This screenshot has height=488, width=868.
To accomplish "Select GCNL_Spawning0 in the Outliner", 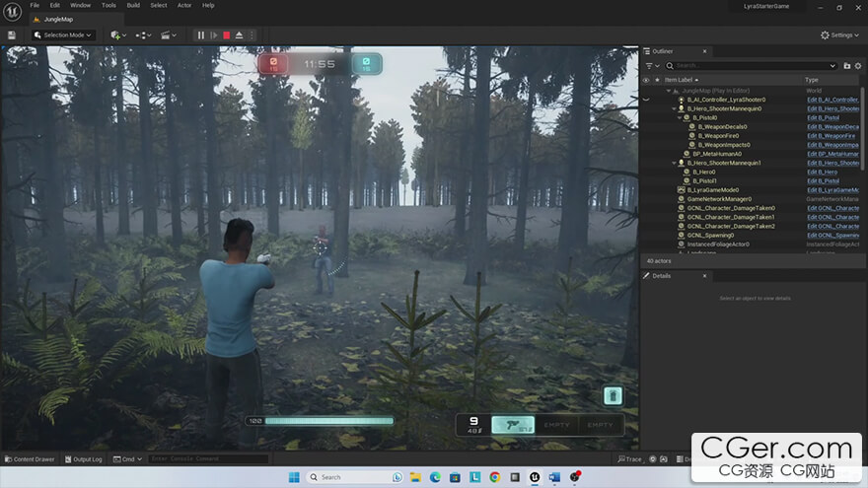I will coord(711,236).
